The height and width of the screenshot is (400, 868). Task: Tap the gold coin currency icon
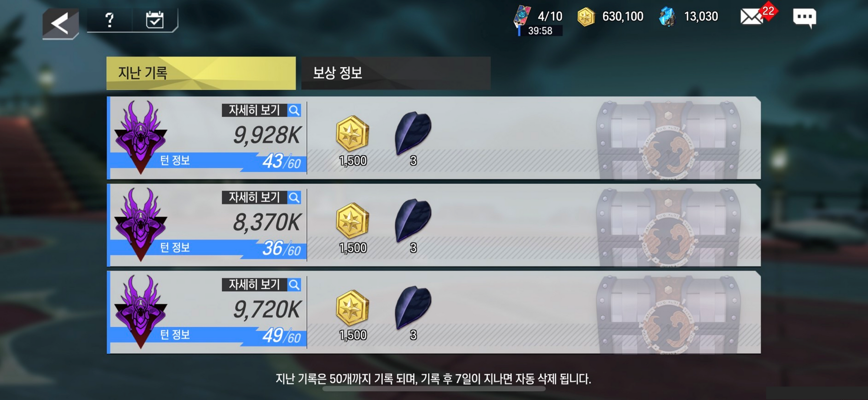[x=585, y=17]
